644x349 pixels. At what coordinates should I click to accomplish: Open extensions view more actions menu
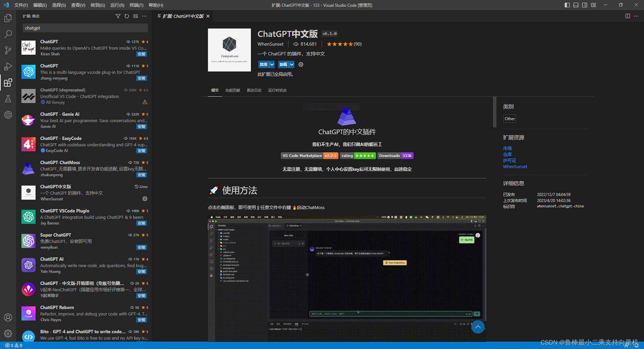click(144, 16)
